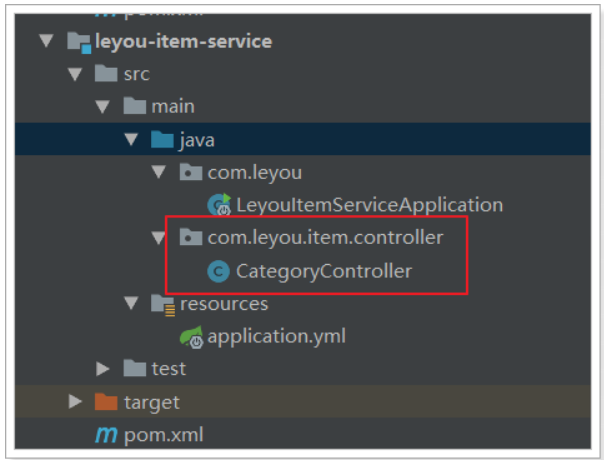The height and width of the screenshot is (460, 604).
Task: Collapse the resources folder arrow
Action: (x=131, y=303)
